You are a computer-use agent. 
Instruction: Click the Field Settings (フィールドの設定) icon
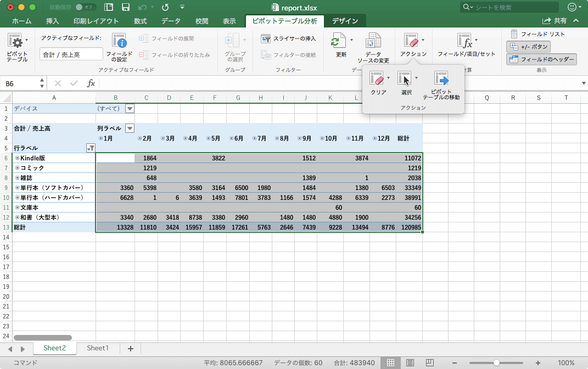coord(119,48)
